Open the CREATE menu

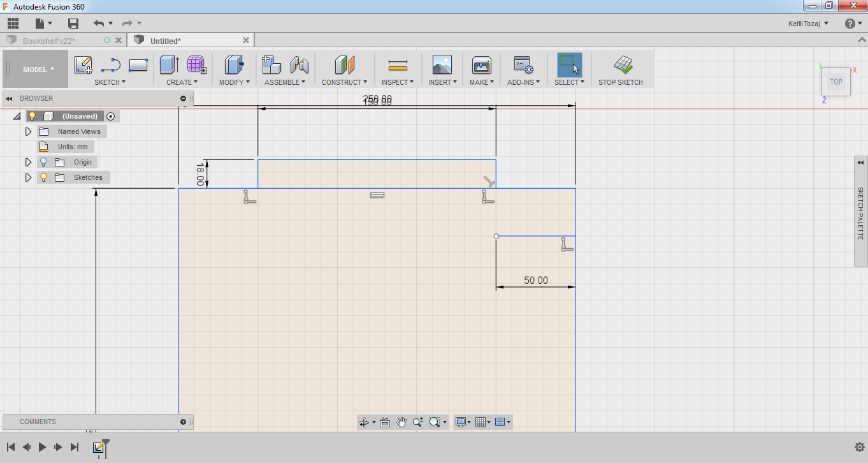coord(182,82)
